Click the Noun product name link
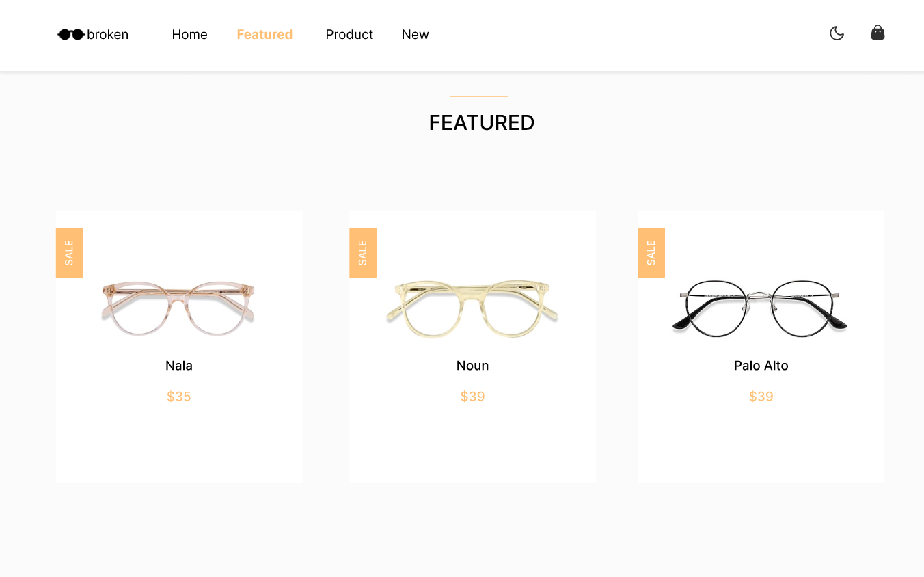This screenshot has height=577, width=924. coord(472,365)
